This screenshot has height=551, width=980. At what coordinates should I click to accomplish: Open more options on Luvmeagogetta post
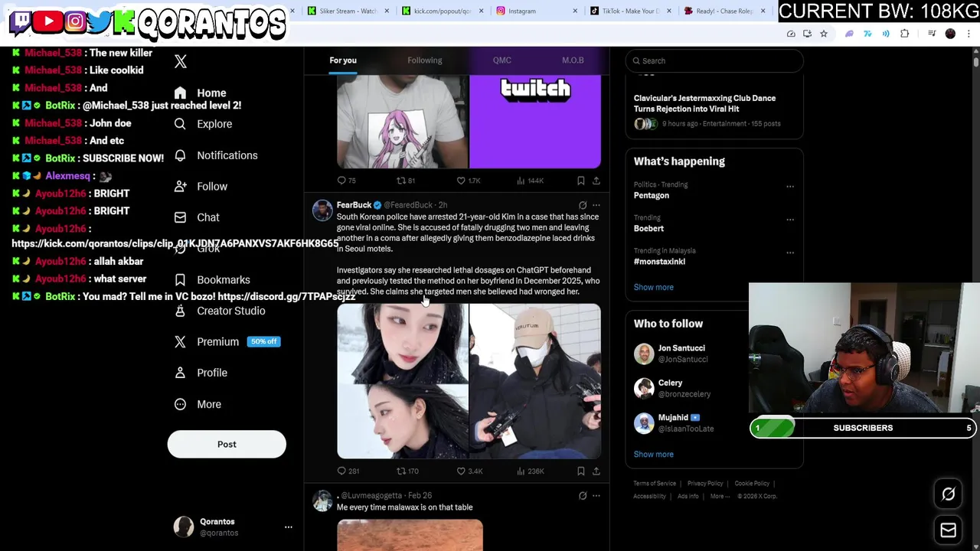point(596,496)
